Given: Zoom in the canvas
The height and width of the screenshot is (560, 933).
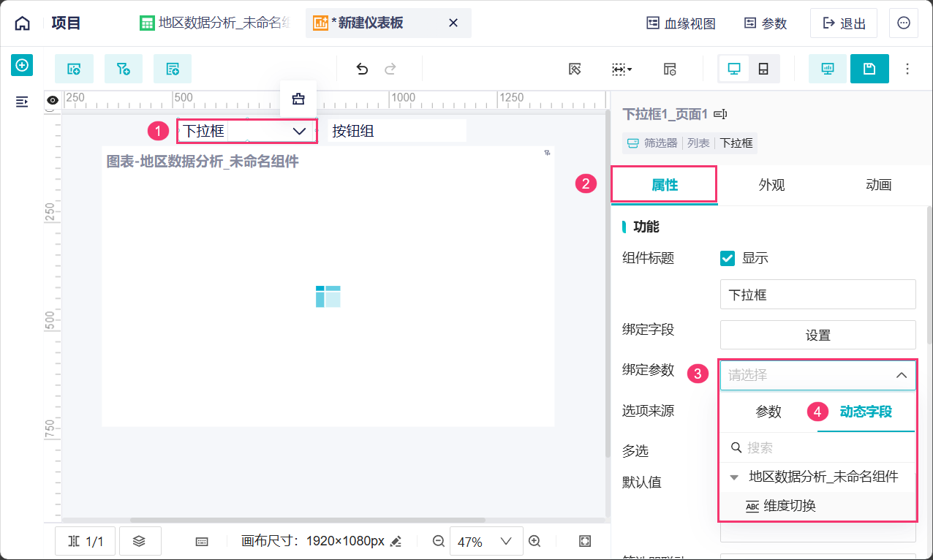Looking at the screenshot, I should [535, 541].
